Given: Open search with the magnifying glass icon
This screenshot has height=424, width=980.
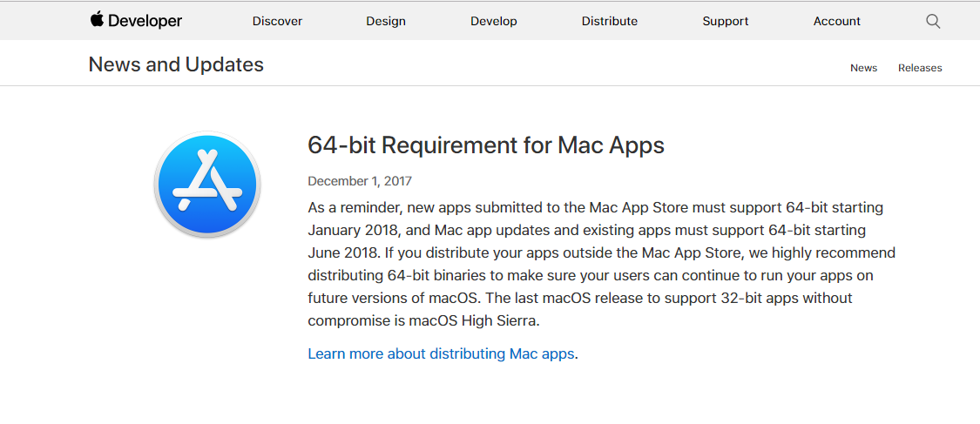Looking at the screenshot, I should pyautogui.click(x=932, y=21).
